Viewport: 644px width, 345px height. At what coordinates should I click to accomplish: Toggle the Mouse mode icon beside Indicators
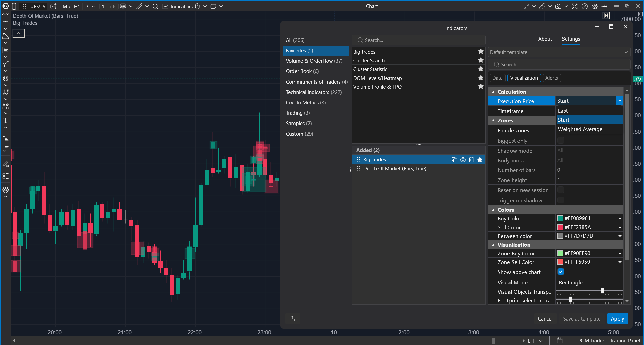pos(197,6)
